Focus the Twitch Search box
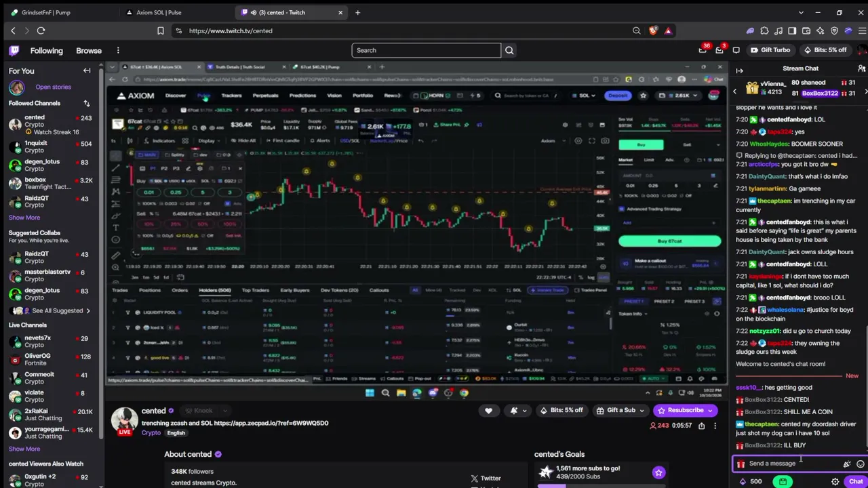Image resolution: width=868 pixels, height=488 pixels. pos(426,50)
